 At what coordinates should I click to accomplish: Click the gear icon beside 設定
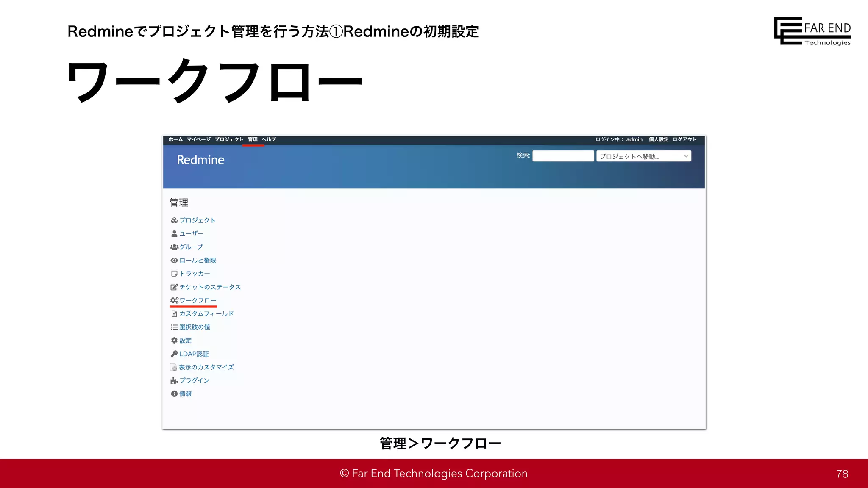click(x=174, y=341)
